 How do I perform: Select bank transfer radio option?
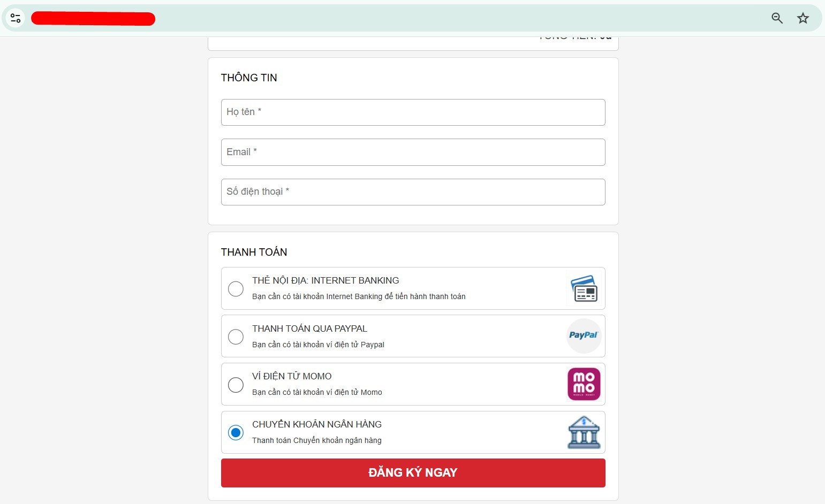236,432
